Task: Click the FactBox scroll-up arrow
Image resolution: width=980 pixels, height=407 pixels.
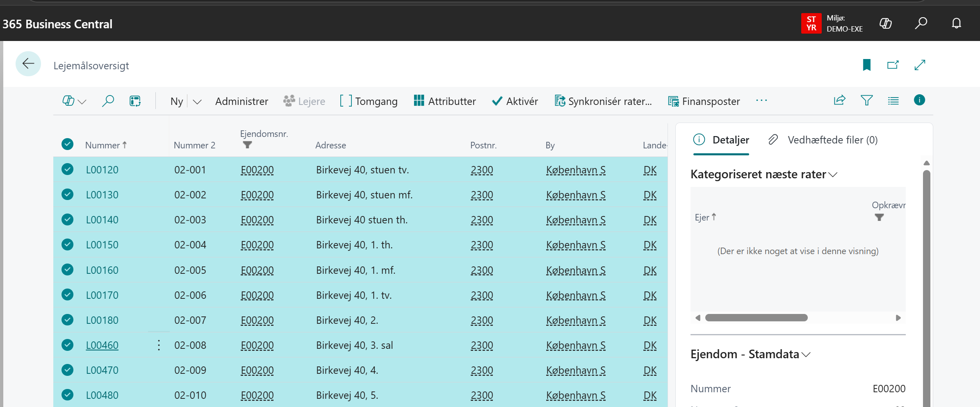Action: click(926, 163)
